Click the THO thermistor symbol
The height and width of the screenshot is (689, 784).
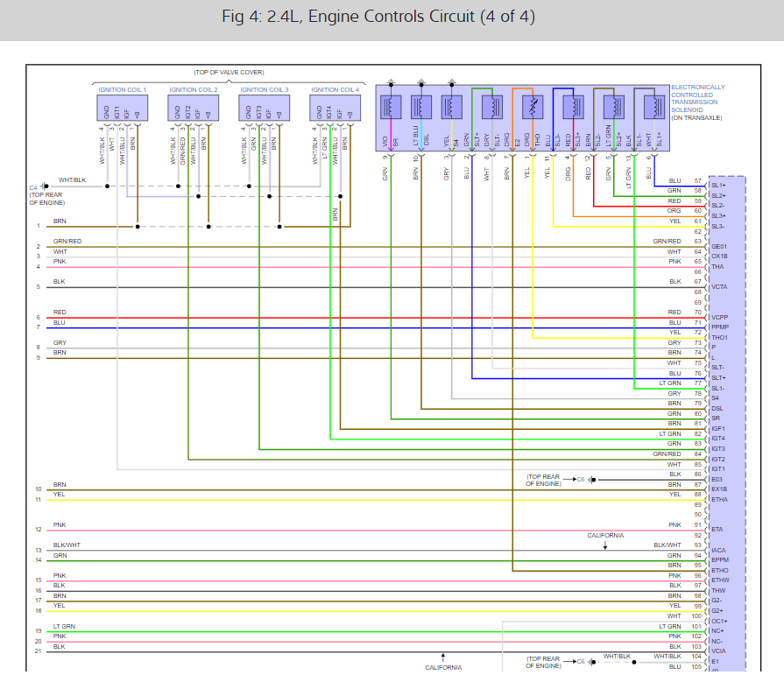click(533, 107)
